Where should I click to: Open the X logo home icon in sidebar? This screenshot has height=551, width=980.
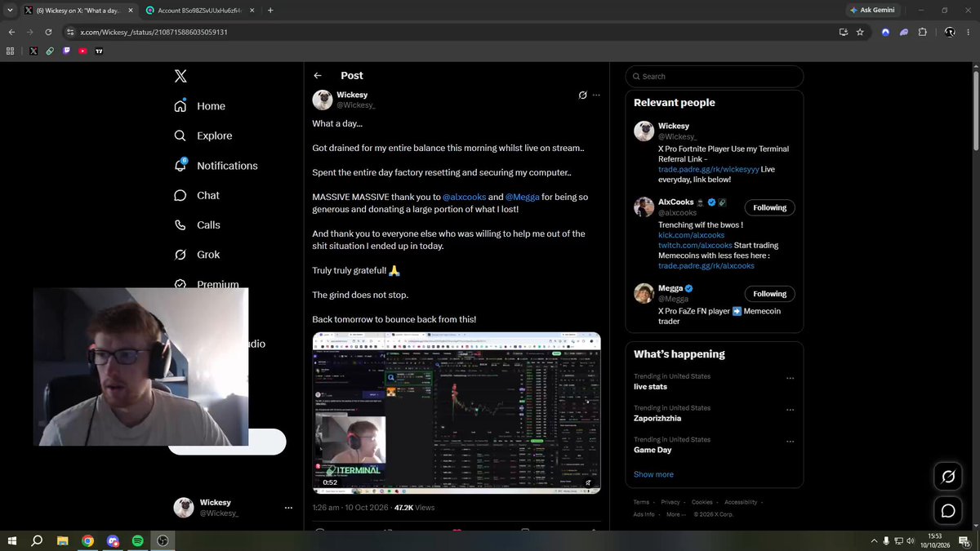click(x=180, y=76)
